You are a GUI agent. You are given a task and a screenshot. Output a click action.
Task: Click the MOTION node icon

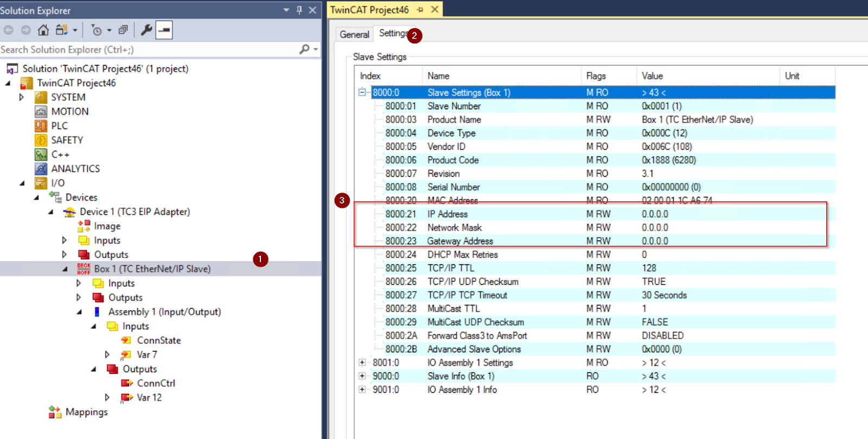coord(41,111)
